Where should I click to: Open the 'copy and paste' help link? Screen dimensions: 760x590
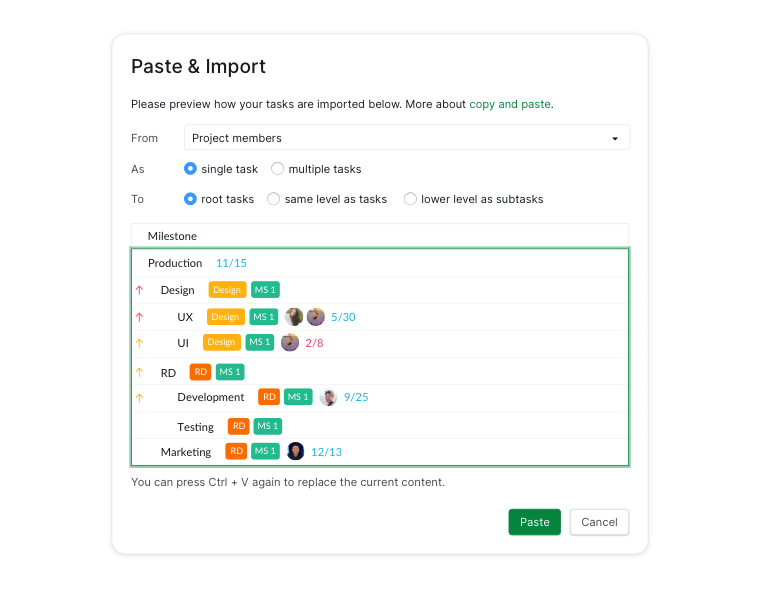510,104
